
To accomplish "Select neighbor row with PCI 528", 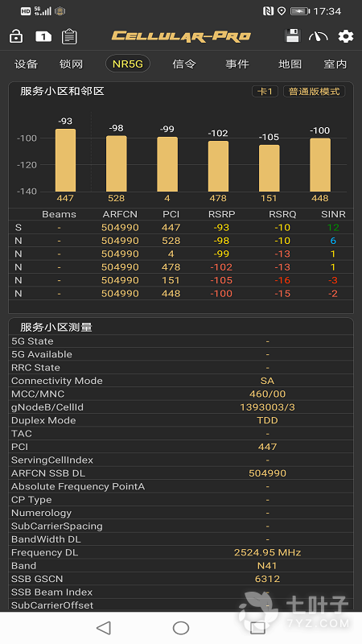I will pyautogui.click(x=181, y=241).
